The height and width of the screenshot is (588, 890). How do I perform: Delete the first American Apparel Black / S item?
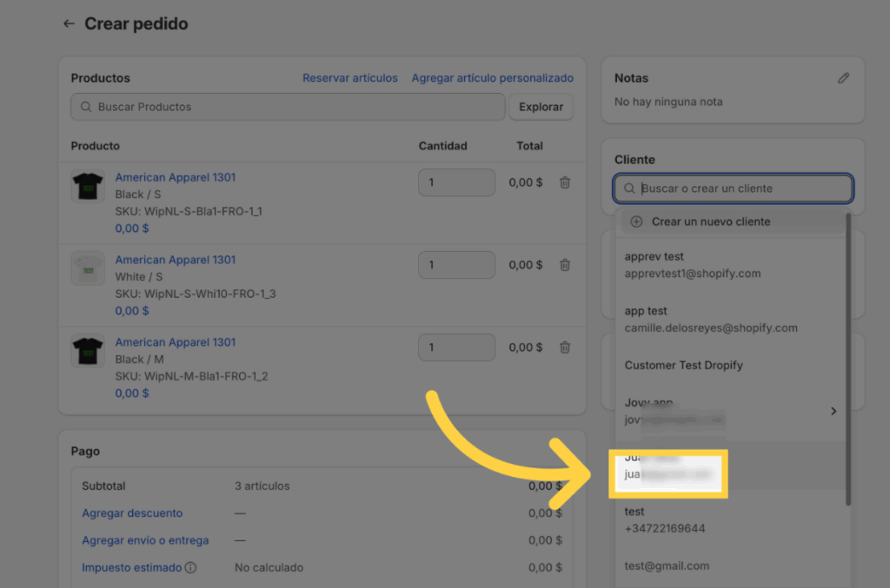(565, 182)
